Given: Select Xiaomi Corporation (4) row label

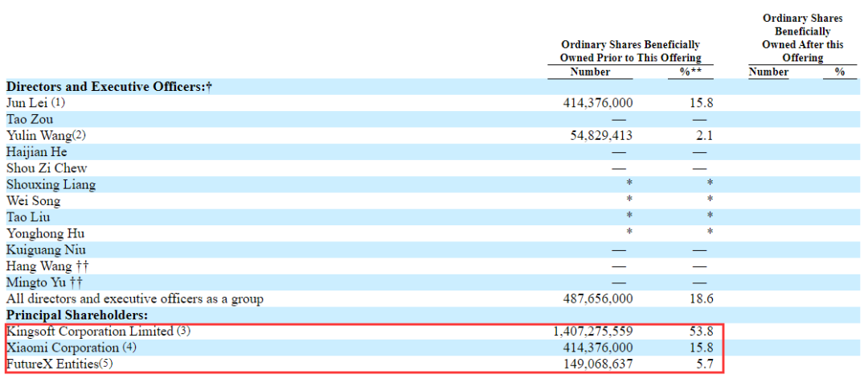Looking at the screenshot, I should click(x=71, y=348).
